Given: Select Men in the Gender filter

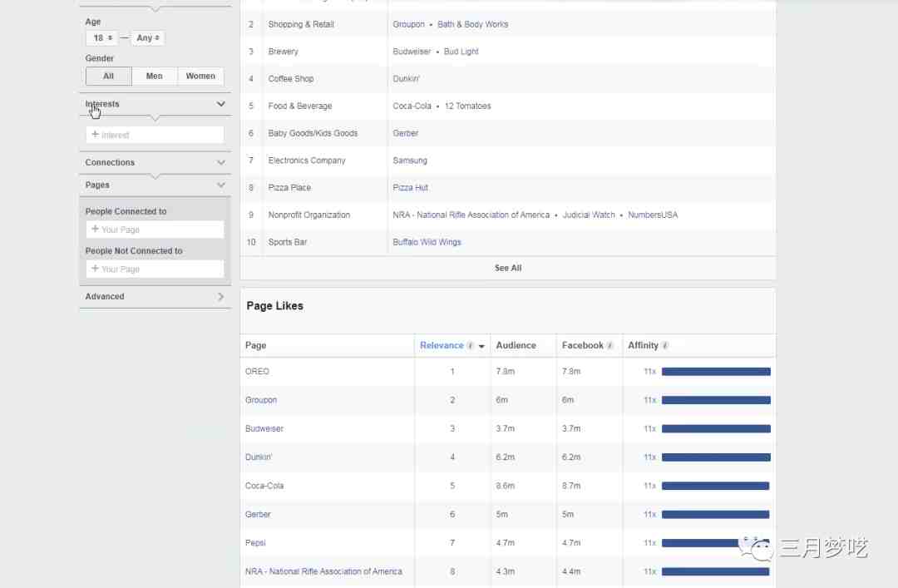Looking at the screenshot, I should click(x=155, y=77).
